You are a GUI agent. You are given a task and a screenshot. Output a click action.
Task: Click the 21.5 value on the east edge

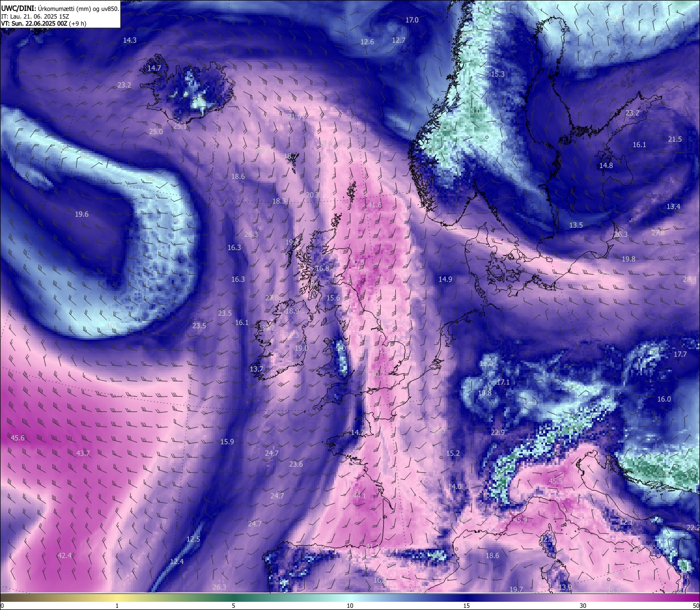pos(675,139)
